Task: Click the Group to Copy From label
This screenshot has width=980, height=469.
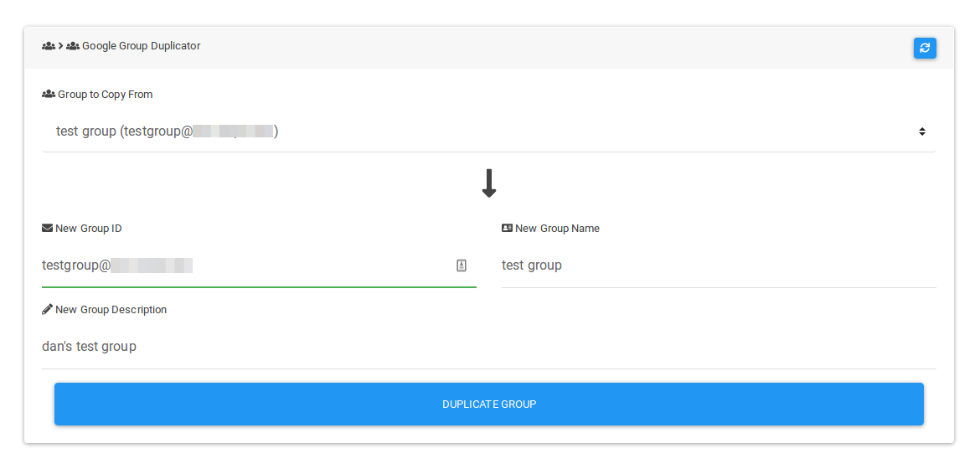Action: (105, 95)
